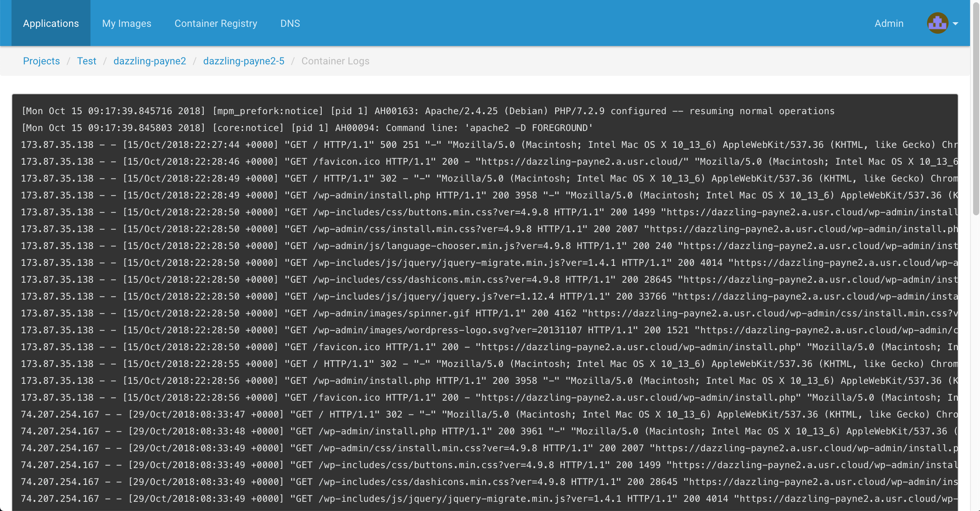Open dazzling-payne2-5 breadcrumb link
980x511 pixels.
tap(244, 61)
